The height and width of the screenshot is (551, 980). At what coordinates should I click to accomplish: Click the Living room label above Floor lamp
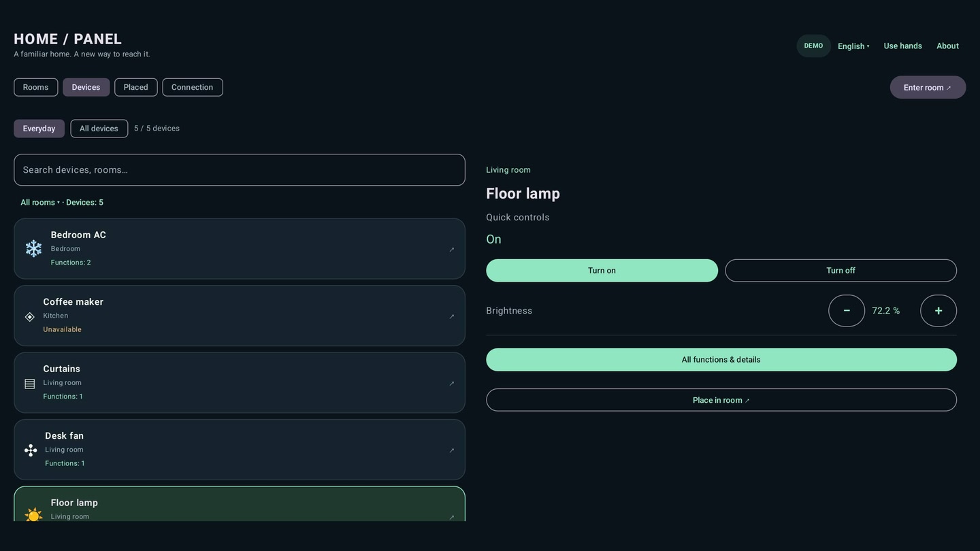[x=508, y=170]
